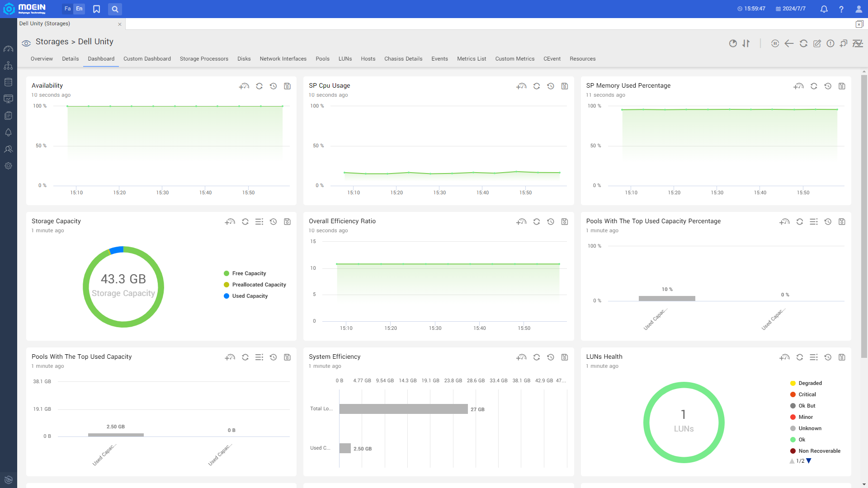Open history for System Efficiency widget
Viewport: 868px width, 488px height.
(x=551, y=357)
